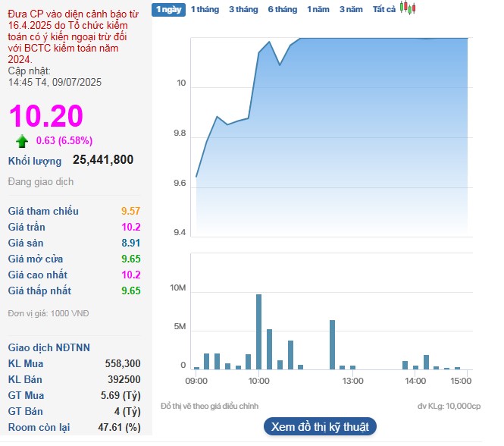Click the Đồ thị vẽ theo giá điều chỉnh note
This screenshot has width=504, height=446.
point(209,407)
